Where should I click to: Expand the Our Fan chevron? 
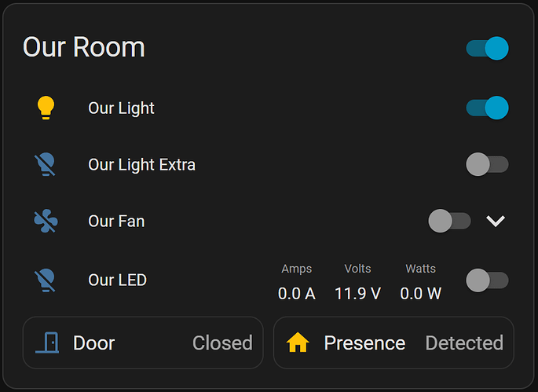click(495, 222)
